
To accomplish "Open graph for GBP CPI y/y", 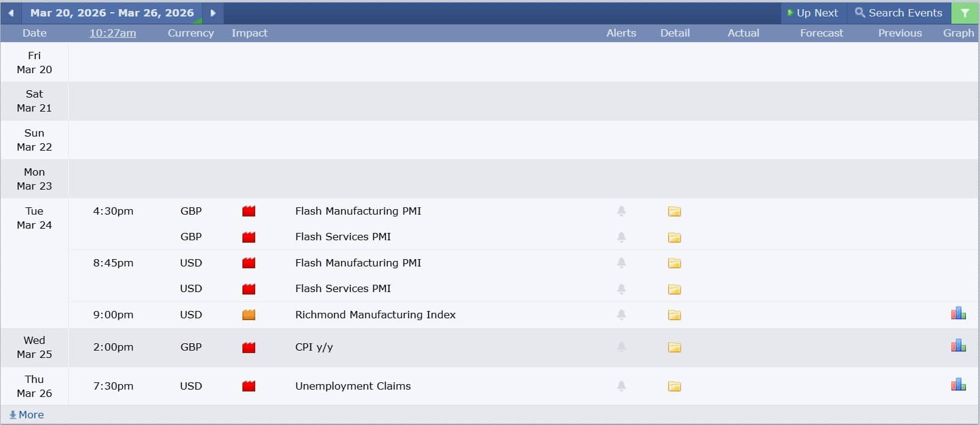I will click(x=958, y=346).
